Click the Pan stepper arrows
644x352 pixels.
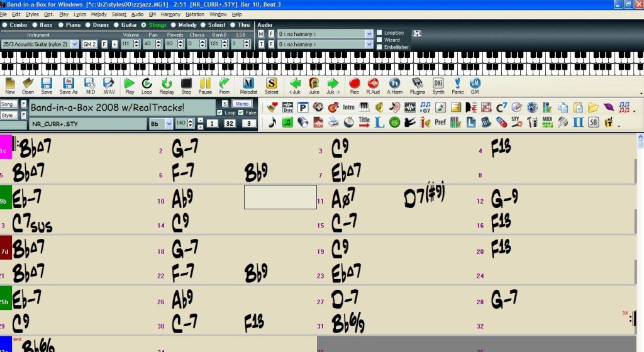[158, 44]
